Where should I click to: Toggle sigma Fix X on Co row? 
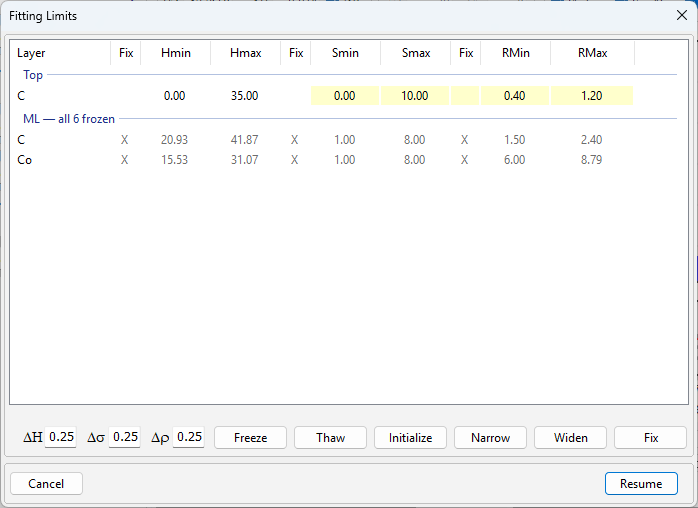[295, 160]
